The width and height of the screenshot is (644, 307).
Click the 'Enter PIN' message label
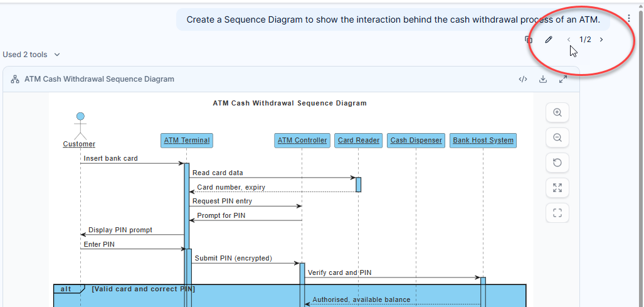[99, 244]
